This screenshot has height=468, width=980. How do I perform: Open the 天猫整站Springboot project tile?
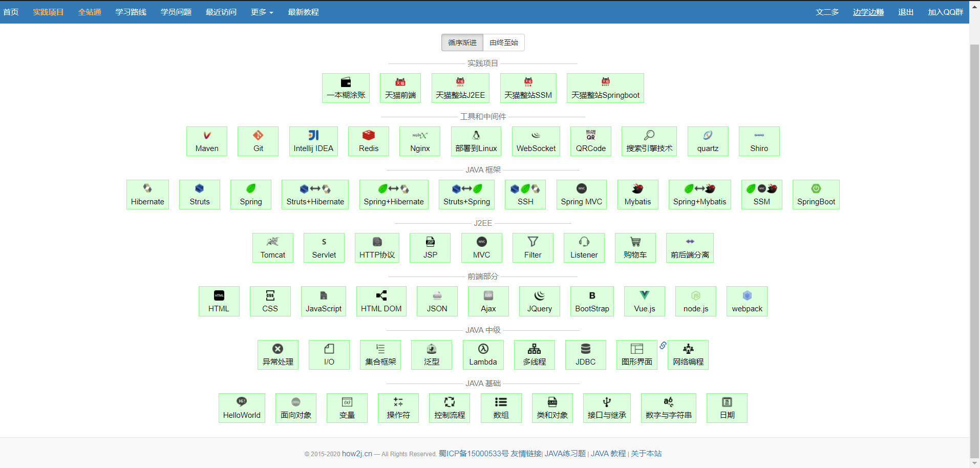[x=605, y=88]
